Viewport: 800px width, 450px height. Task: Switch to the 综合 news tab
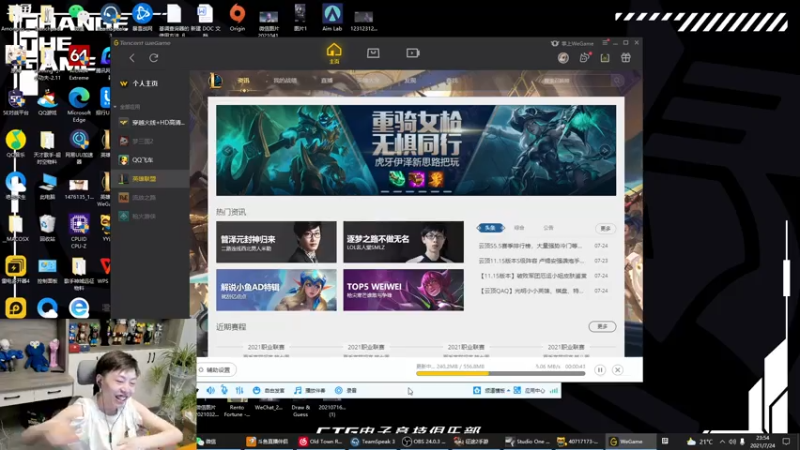[x=519, y=228]
